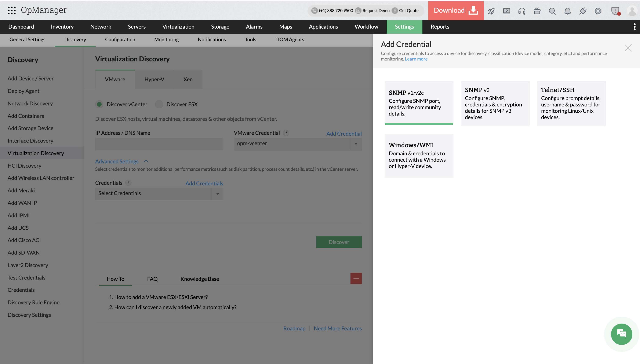Image resolution: width=640 pixels, height=364 pixels.
Task: Open the apps grid launcher icon
Action: (12, 10)
